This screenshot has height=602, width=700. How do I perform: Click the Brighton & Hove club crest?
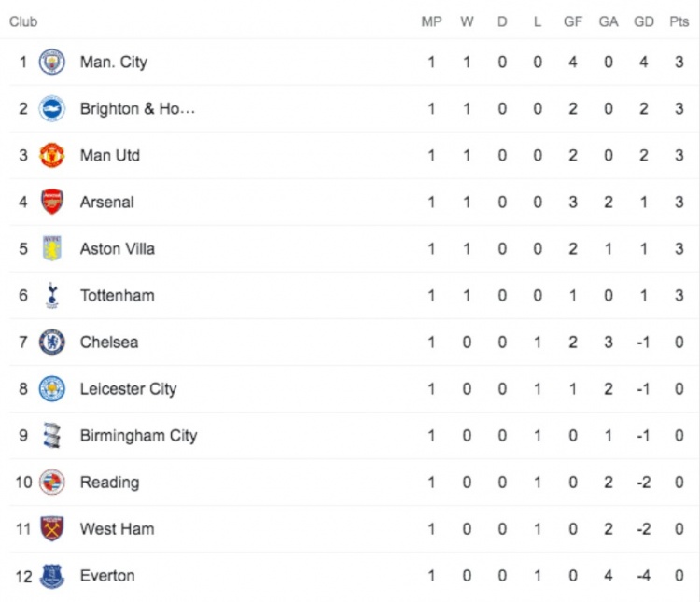pyautogui.click(x=51, y=108)
